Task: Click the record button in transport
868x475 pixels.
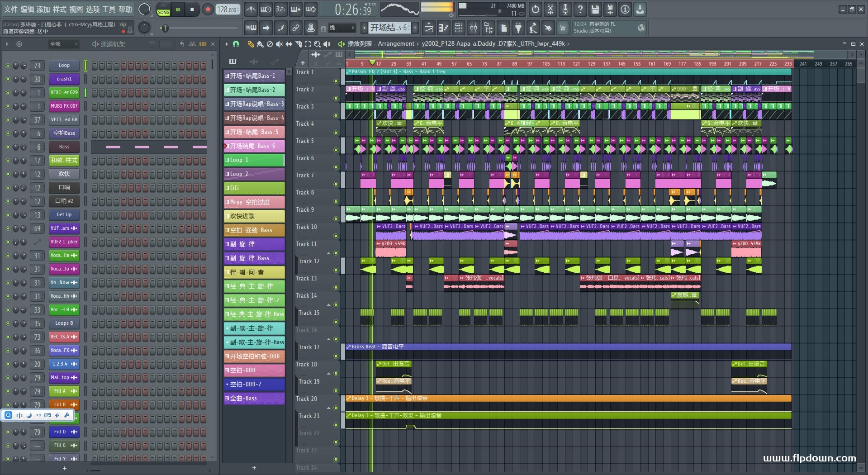Action: click(x=208, y=9)
